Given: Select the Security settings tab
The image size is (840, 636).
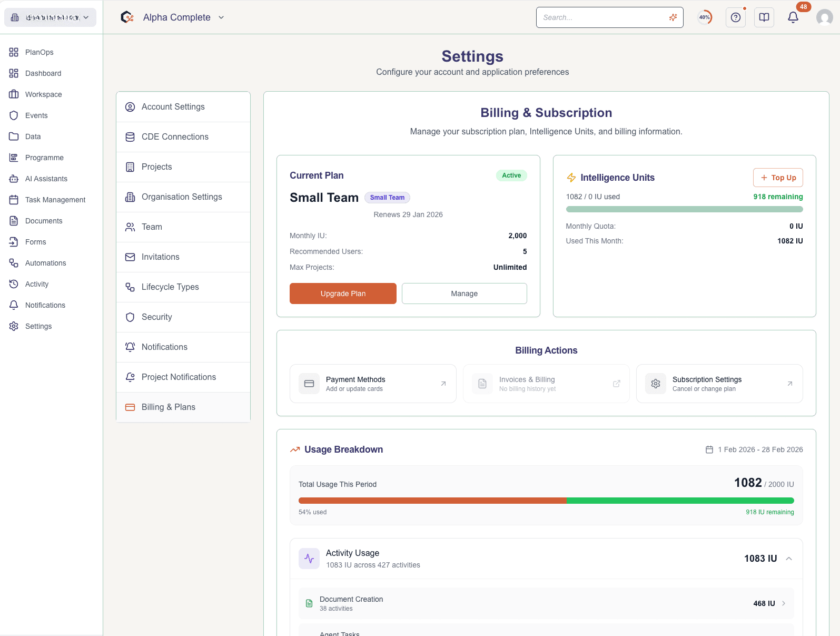Looking at the screenshot, I should 183,317.
